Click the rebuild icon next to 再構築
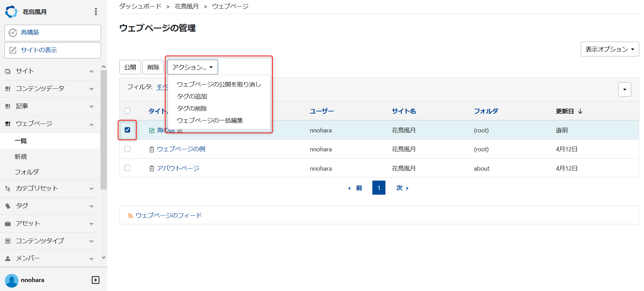 coord(13,33)
